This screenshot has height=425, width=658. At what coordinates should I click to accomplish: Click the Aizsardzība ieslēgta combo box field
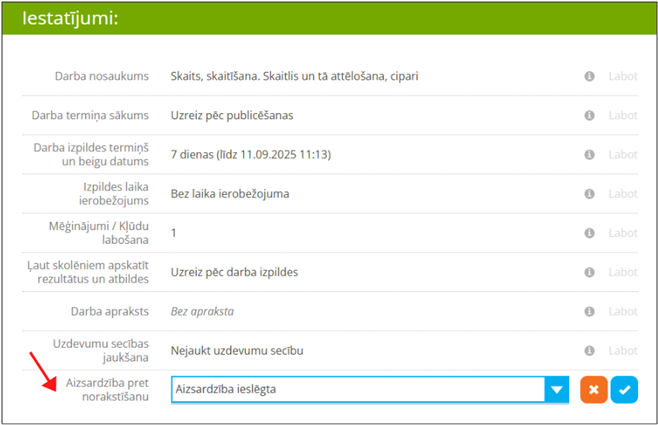(357, 389)
